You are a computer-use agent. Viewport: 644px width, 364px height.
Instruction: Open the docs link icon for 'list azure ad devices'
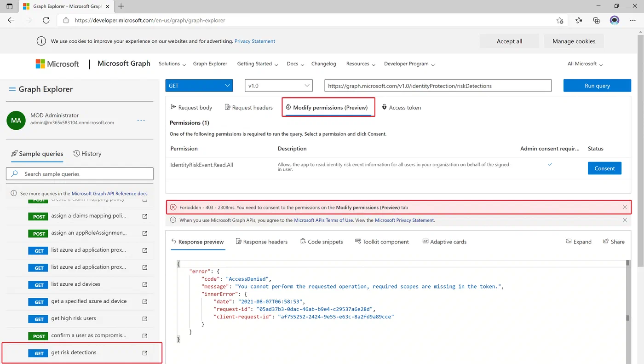pos(145,285)
